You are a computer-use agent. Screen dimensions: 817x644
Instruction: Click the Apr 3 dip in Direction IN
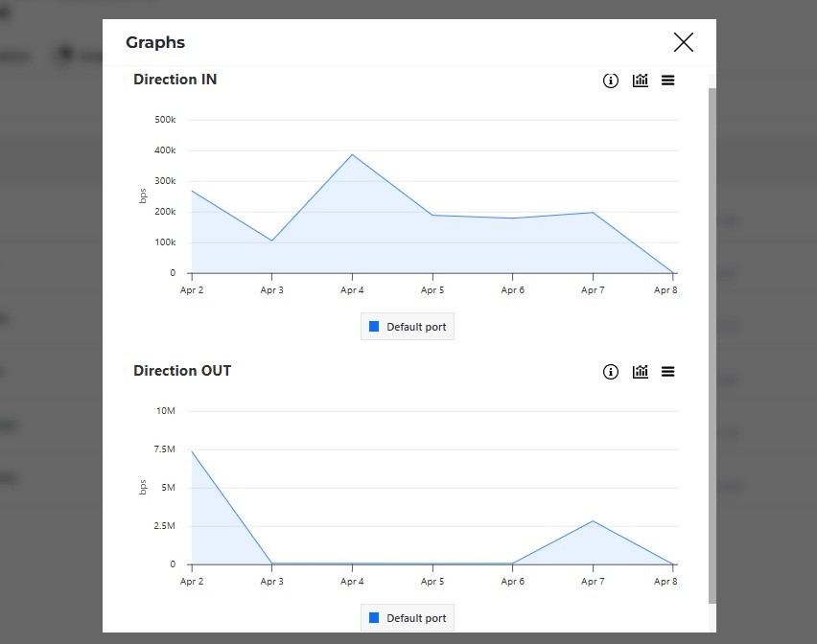(272, 241)
